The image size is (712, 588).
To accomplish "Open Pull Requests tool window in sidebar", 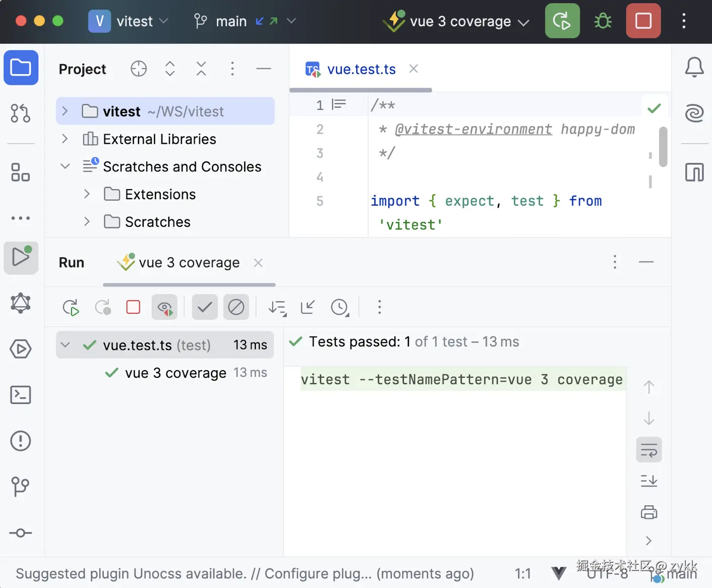I will click(21, 113).
